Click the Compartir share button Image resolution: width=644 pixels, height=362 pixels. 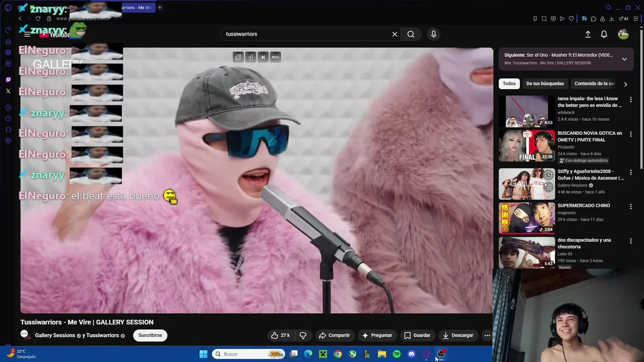(x=335, y=335)
